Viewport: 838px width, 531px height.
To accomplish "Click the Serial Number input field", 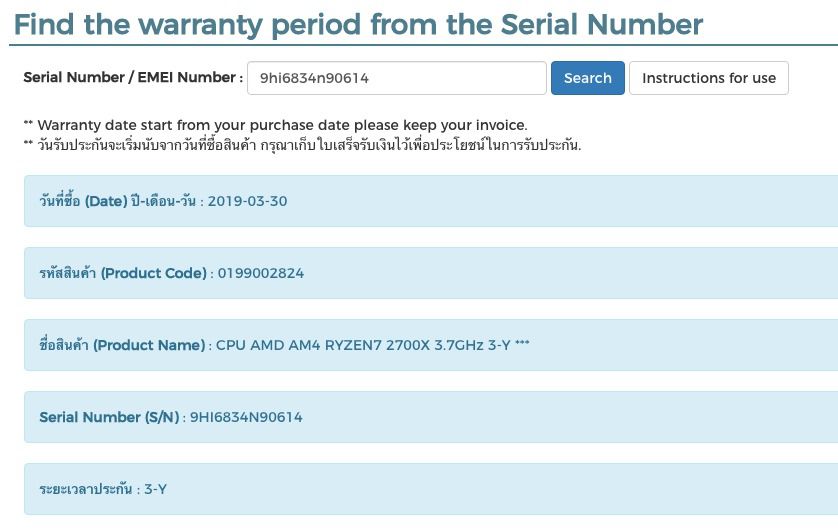I will 396,78.
